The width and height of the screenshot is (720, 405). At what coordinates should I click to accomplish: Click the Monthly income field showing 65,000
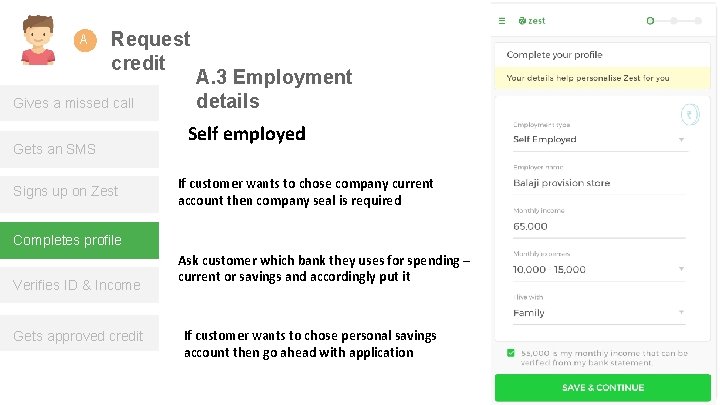click(599, 226)
